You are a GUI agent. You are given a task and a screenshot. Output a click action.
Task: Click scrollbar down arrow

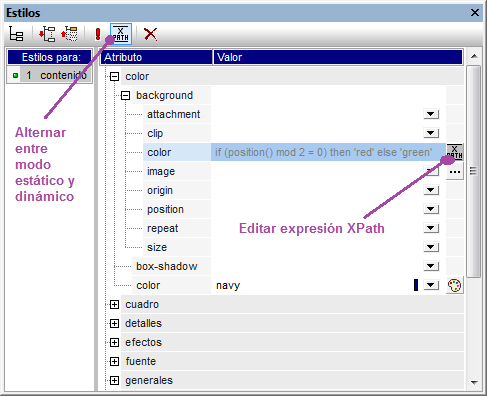[x=474, y=383]
